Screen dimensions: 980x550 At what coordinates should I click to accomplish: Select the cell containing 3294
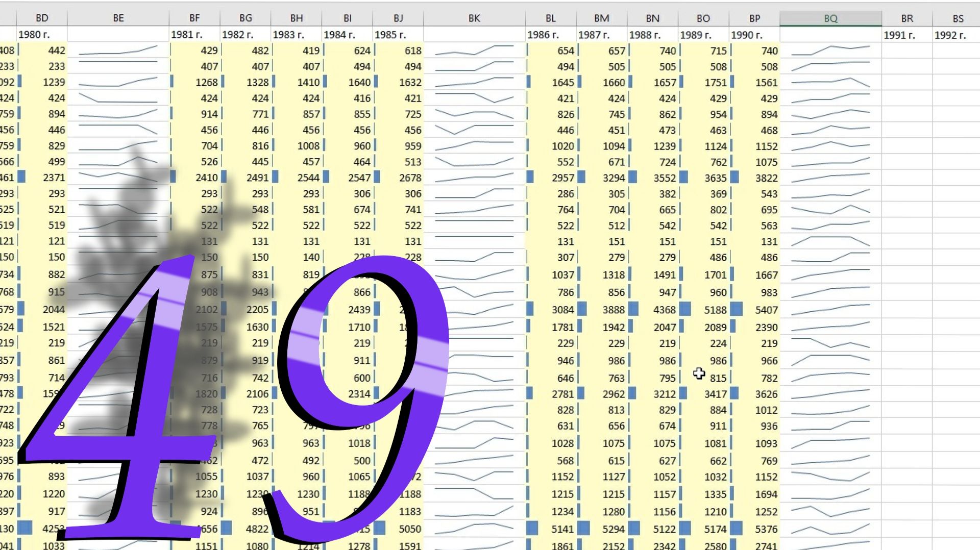[602, 178]
